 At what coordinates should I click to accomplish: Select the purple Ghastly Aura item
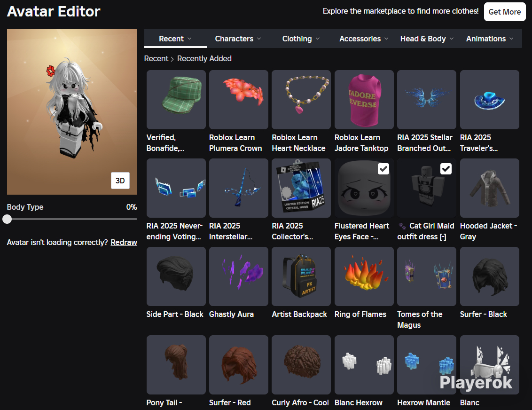pos(239,276)
